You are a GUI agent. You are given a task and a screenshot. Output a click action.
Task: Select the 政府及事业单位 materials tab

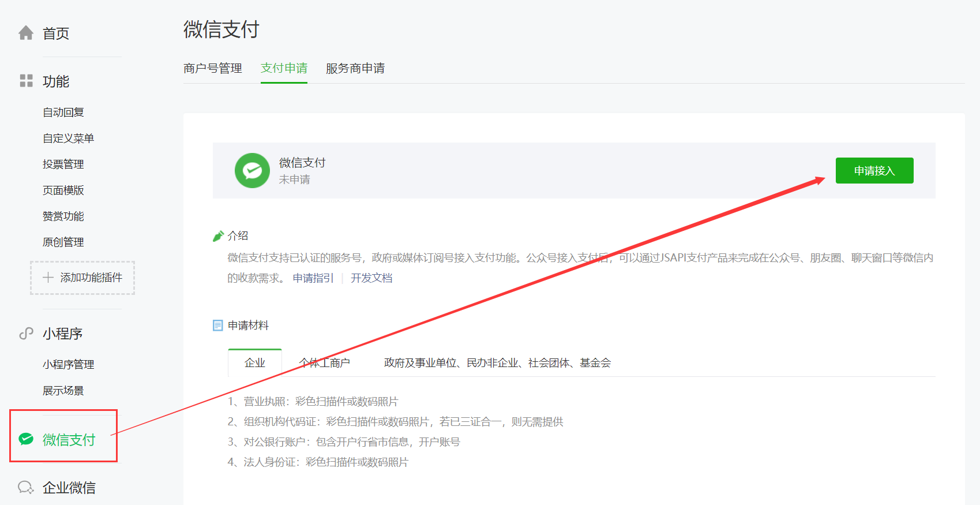(x=497, y=362)
